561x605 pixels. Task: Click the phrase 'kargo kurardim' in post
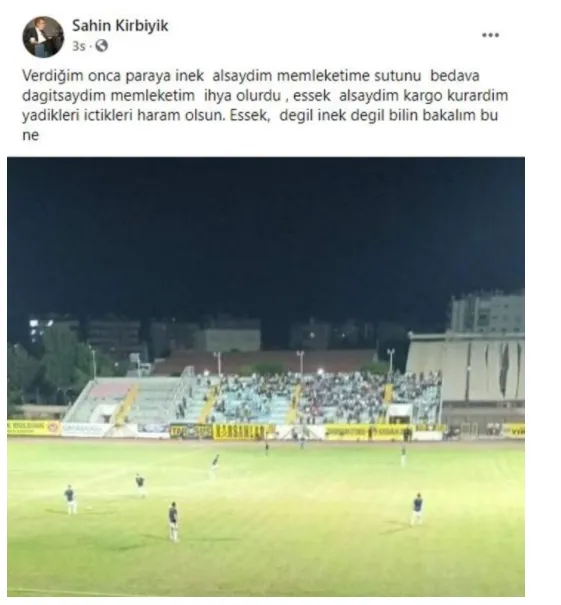coord(452,95)
